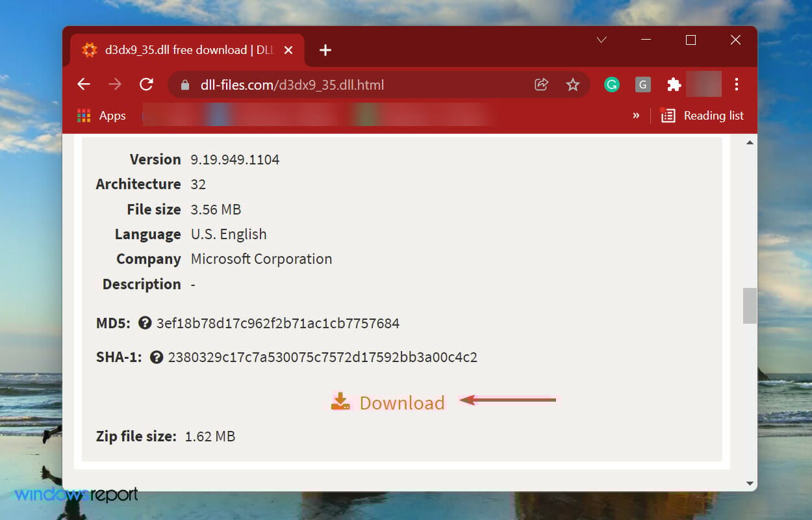
Task: Minimize the Chrome window
Action: 646,40
